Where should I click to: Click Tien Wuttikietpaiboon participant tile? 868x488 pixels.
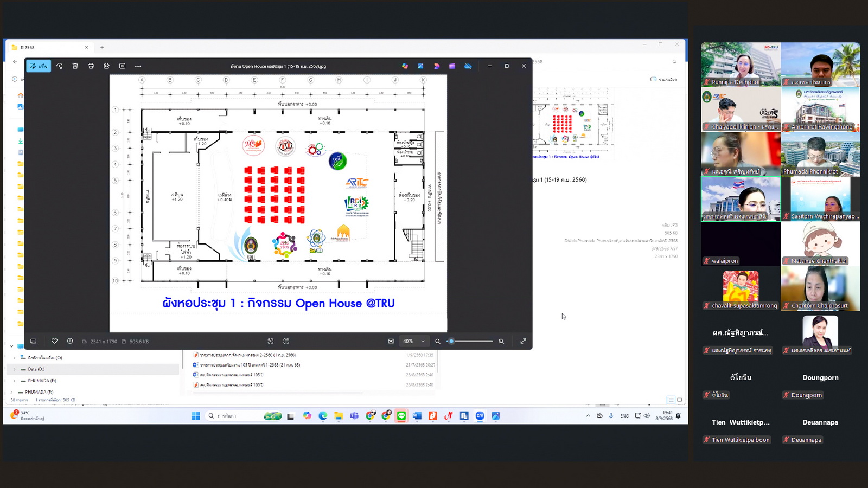point(741,422)
